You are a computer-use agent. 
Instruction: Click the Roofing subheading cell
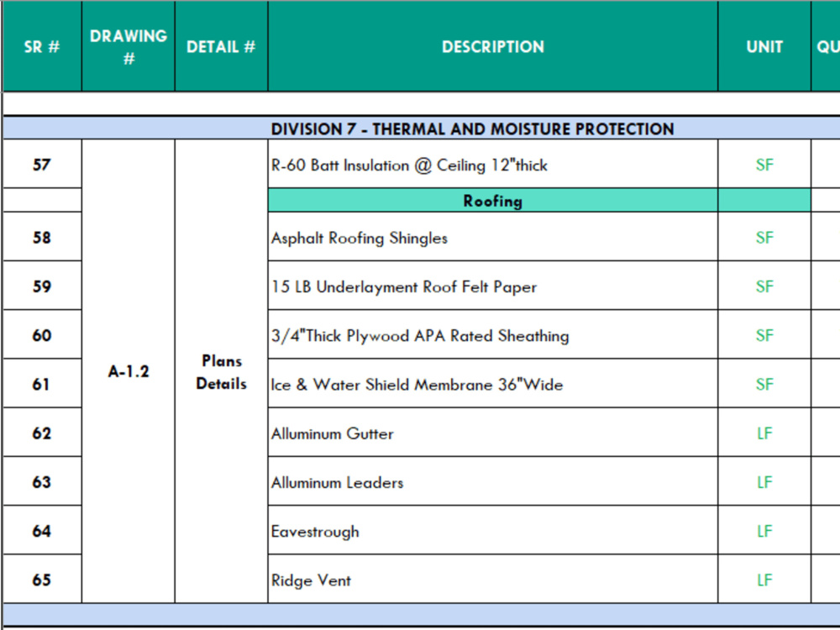click(x=493, y=201)
